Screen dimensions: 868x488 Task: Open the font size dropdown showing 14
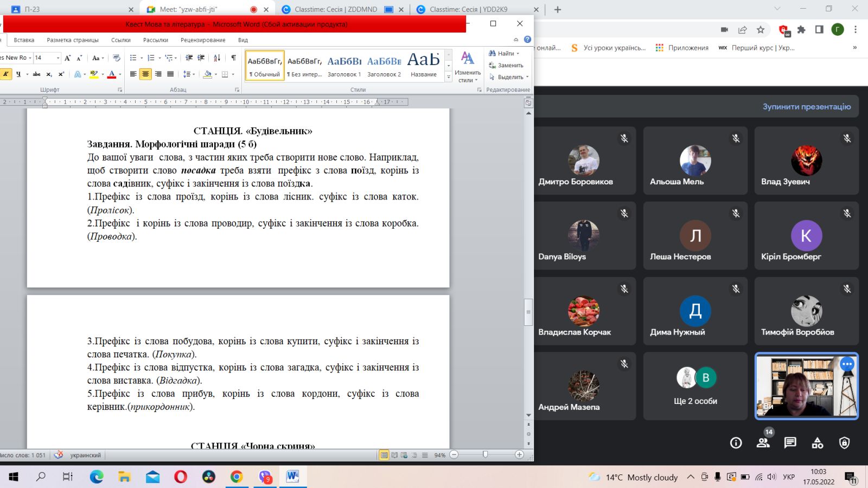click(58, 58)
